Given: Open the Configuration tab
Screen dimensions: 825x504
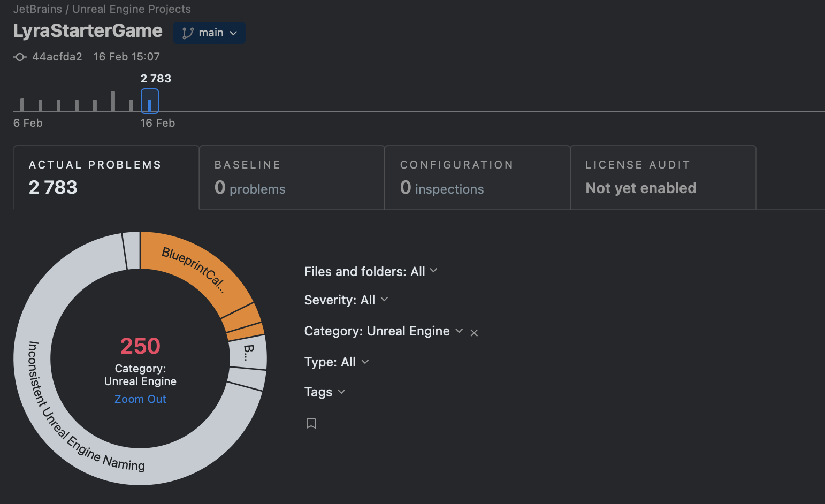Looking at the screenshot, I should [x=478, y=177].
